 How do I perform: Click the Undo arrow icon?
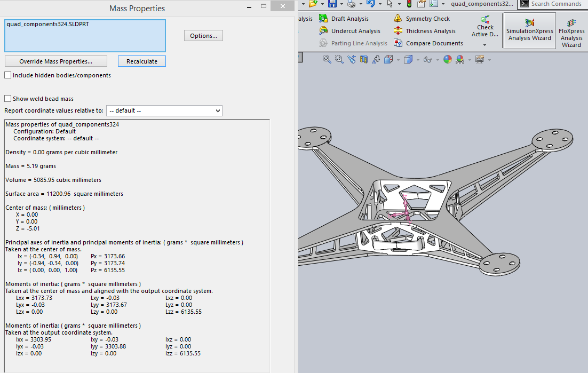(370, 4)
